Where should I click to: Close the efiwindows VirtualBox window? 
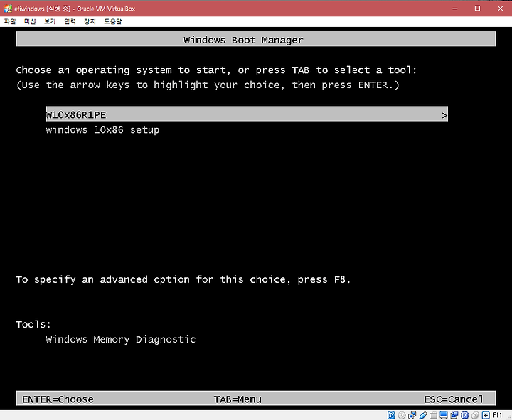pos(500,9)
